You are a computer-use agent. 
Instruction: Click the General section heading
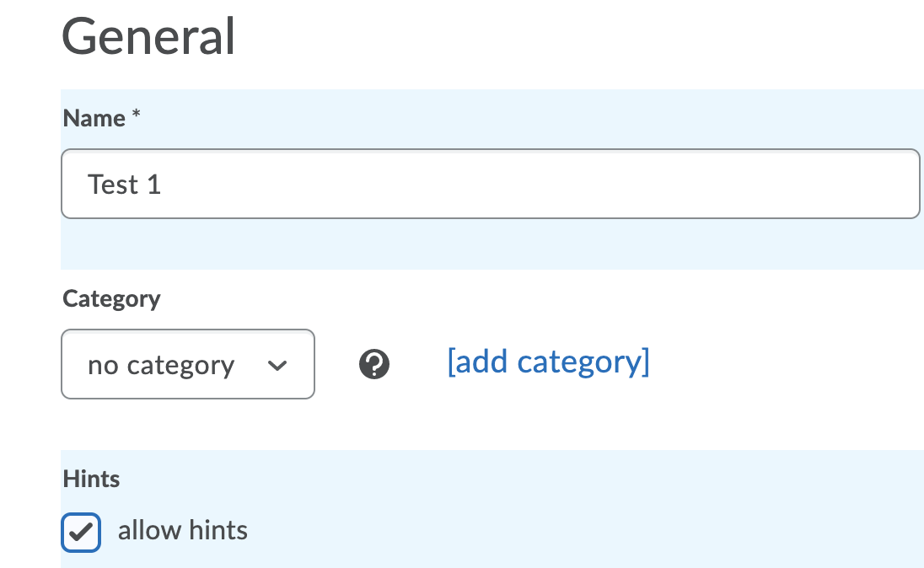tap(148, 36)
